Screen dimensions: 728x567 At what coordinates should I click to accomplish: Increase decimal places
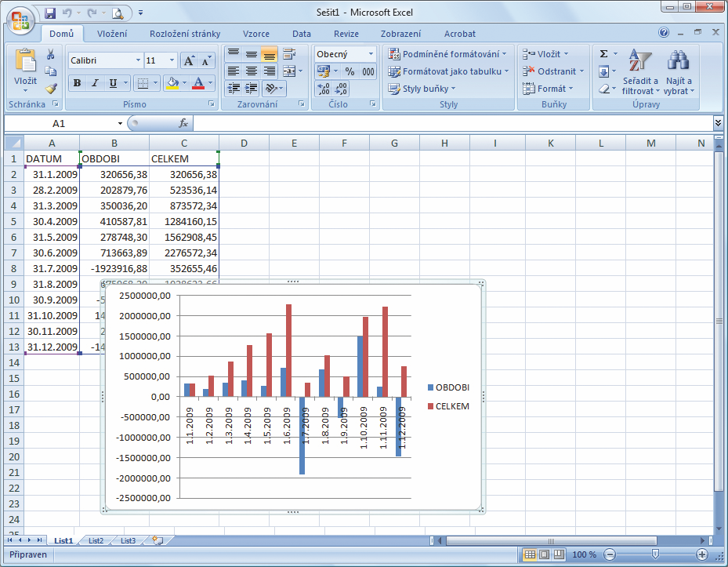click(323, 89)
